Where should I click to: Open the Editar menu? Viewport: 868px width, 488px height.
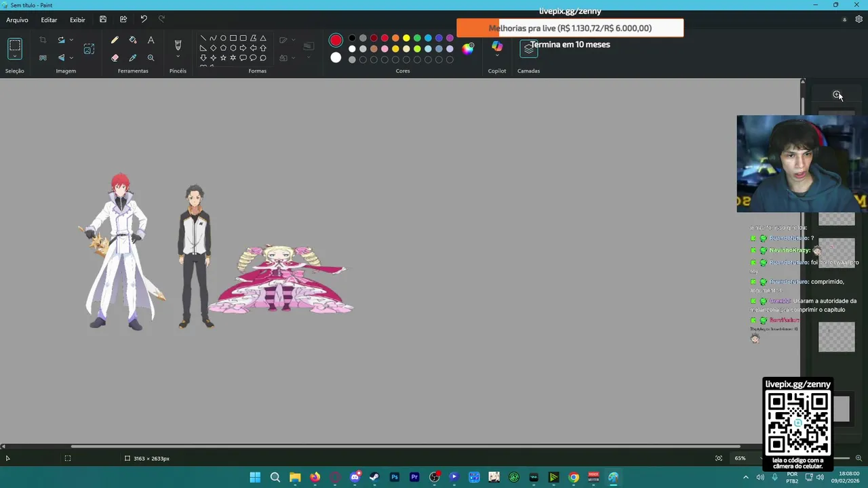click(49, 20)
